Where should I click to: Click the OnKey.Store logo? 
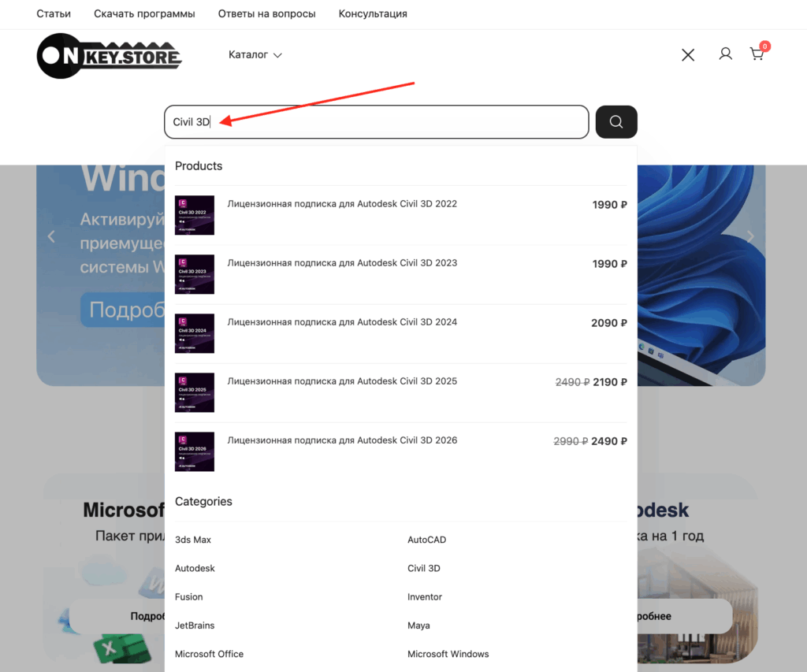[110, 56]
